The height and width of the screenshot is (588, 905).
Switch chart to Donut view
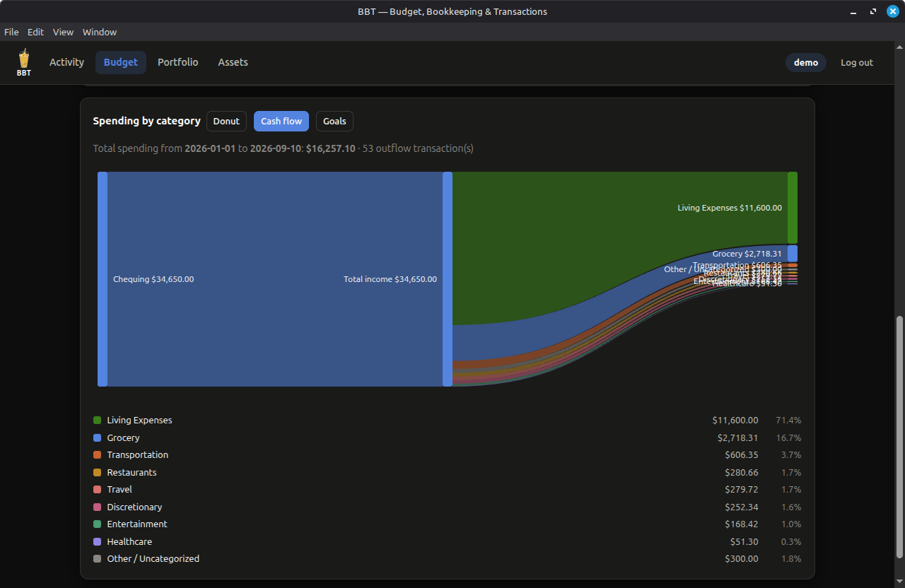pyautogui.click(x=226, y=121)
